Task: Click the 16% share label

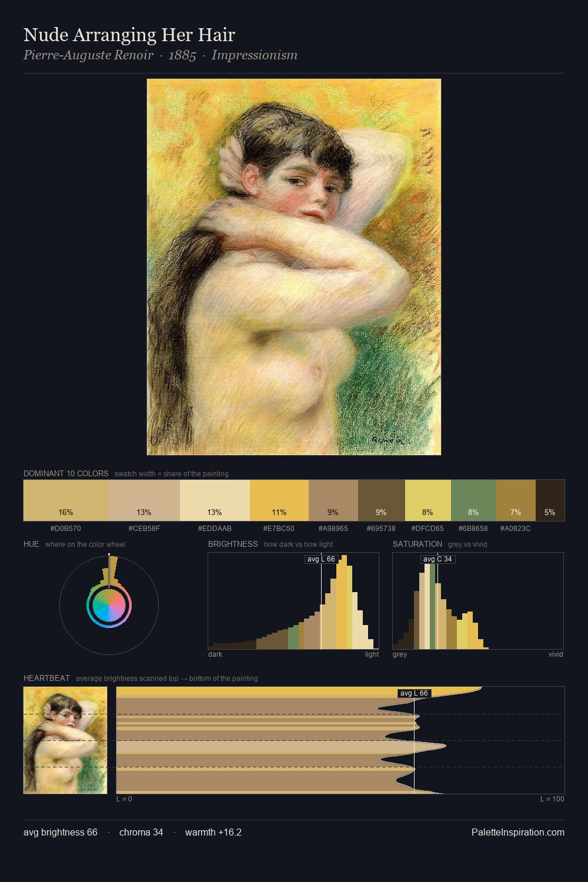Action: coord(66,512)
